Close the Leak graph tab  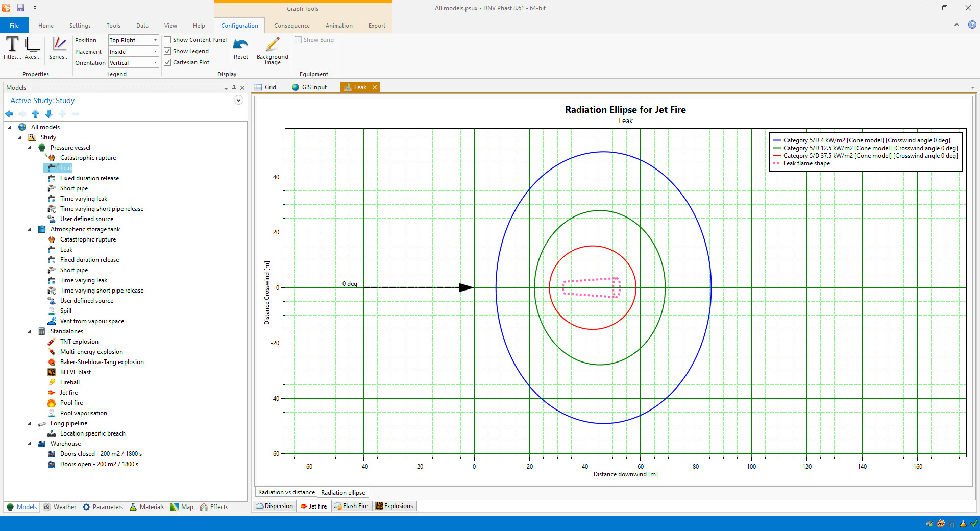point(375,87)
